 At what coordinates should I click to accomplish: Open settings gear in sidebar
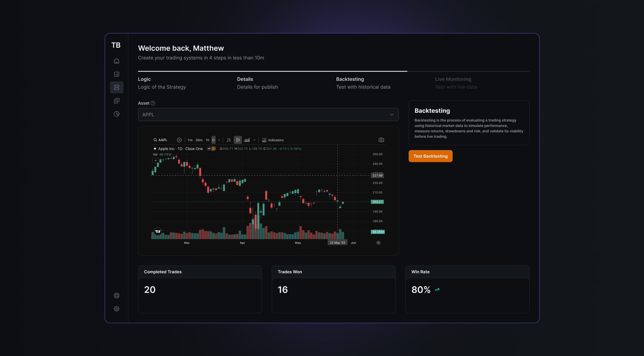click(x=116, y=309)
